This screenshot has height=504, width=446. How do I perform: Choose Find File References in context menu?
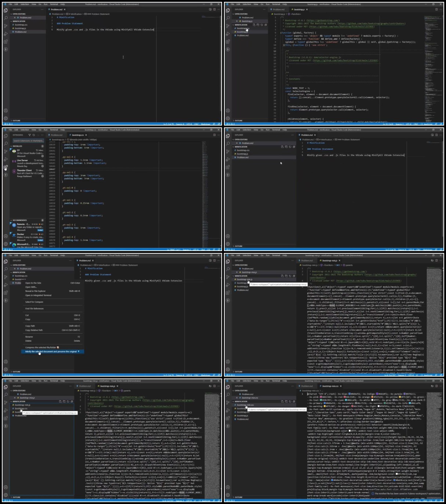[x=52, y=309]
